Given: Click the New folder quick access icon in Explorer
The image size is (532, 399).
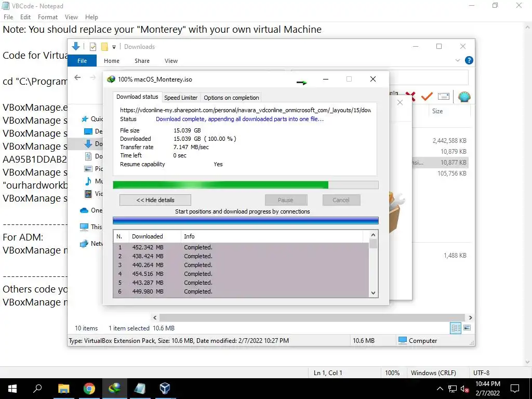Looking at the screenshot, I should (104, 47).
